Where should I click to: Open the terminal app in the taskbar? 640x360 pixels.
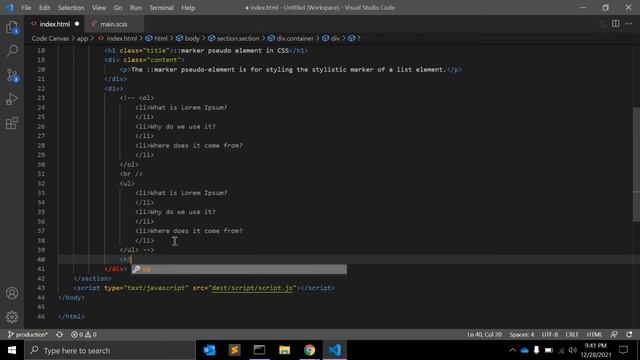pyautogui.click(x=259, y=350)
